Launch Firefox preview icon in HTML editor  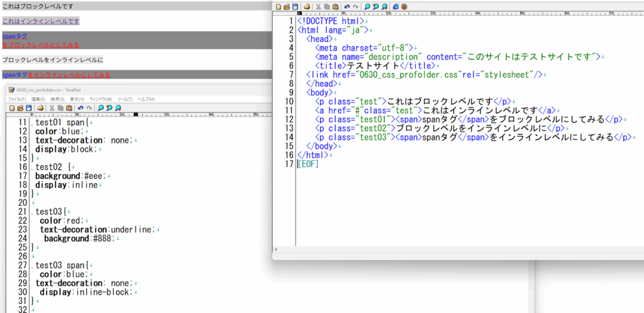404,6
